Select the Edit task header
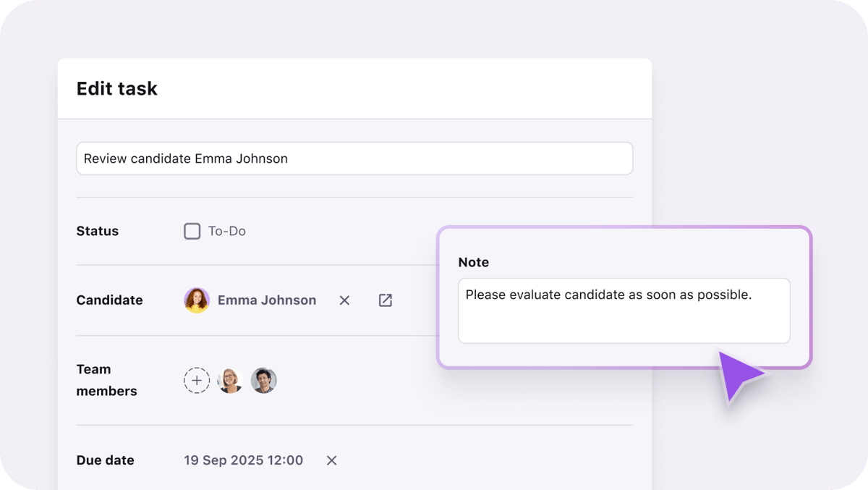The width and height of the screenshot is (868, 490). (116, 88)
